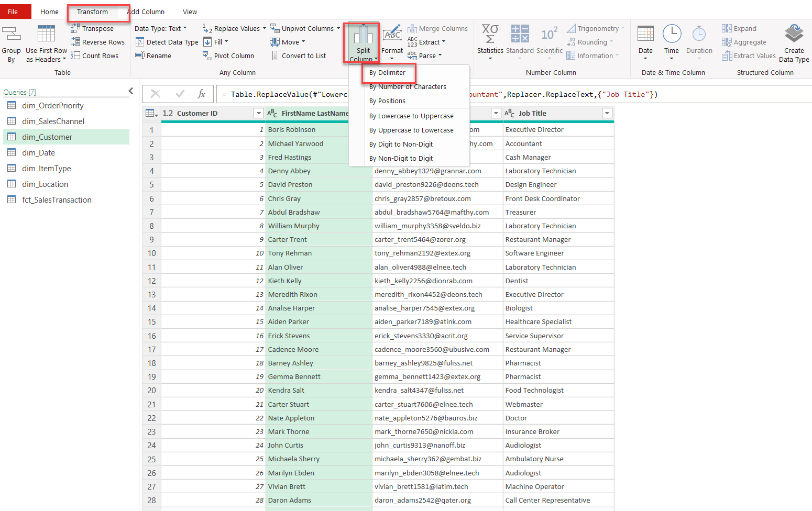The image size is (812, 511).
Task: Click the Scientific notation icon
Action: 549,34
